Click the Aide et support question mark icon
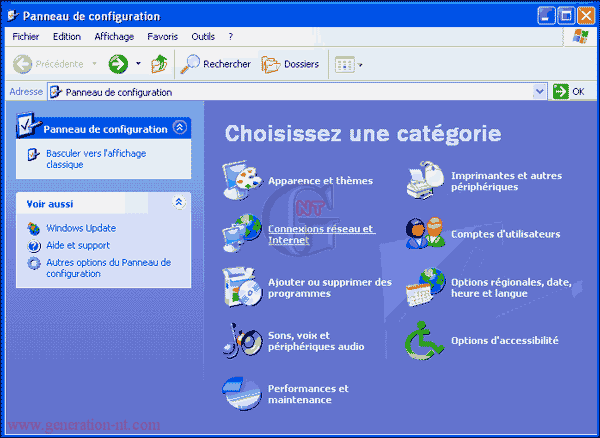Viewport: 600px width, 438px height. (34, 246)
